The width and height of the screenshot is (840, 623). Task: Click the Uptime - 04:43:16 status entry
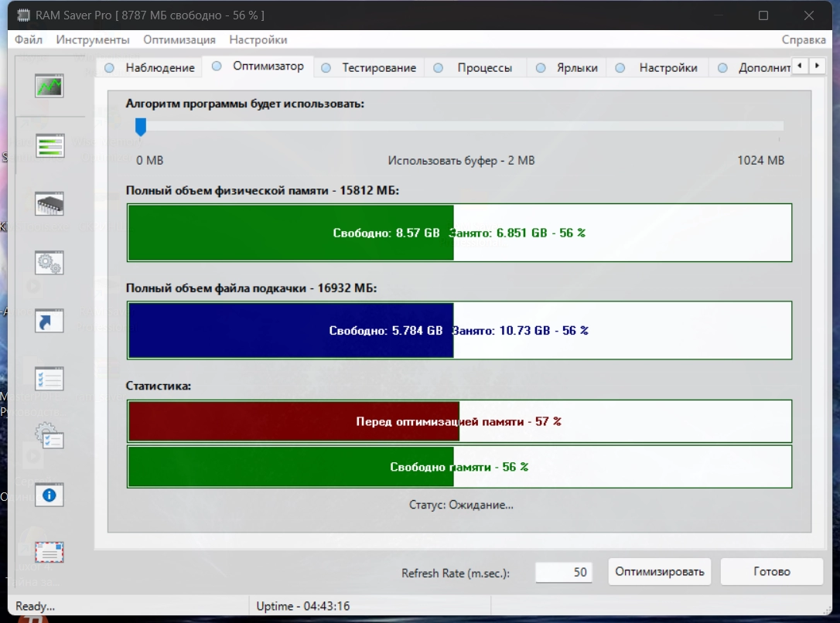point(302,606)
